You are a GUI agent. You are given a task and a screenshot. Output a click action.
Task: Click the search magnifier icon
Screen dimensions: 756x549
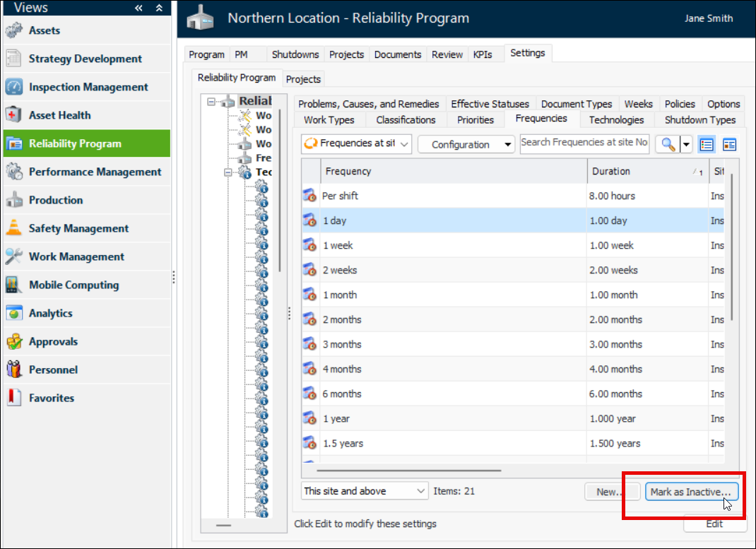(666, 144)
